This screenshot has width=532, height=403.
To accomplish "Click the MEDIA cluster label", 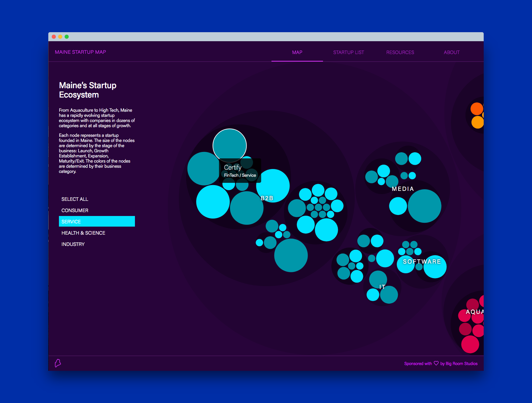I will click(403, 189).
